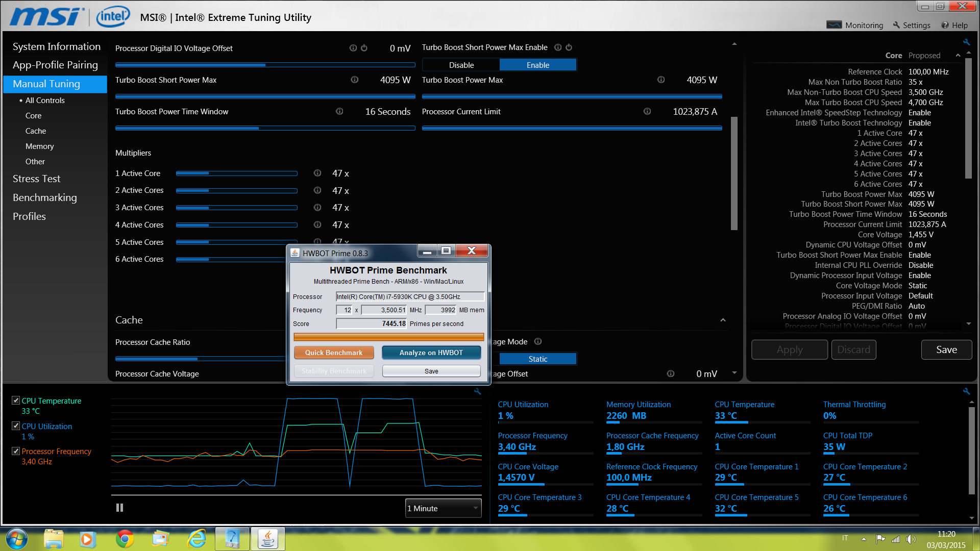
Task: Adjust Turbo Boost Power Time Window slider
Action: 265,128
